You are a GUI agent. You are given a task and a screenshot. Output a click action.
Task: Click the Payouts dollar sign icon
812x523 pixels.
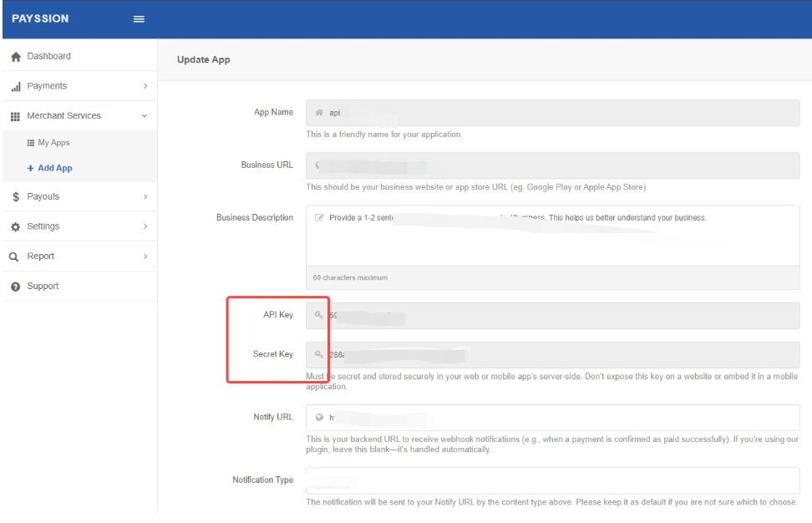click(x=15, y=197)
